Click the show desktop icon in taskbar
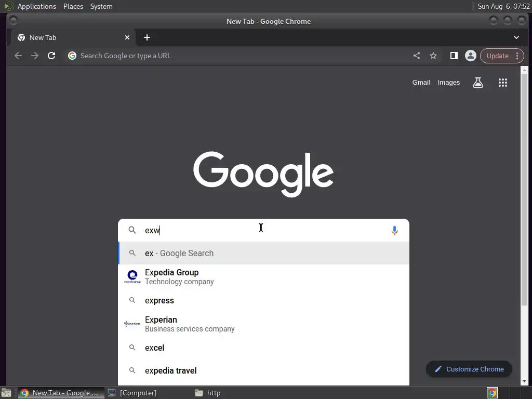This screenshot has width=532, height=399. 6,393
